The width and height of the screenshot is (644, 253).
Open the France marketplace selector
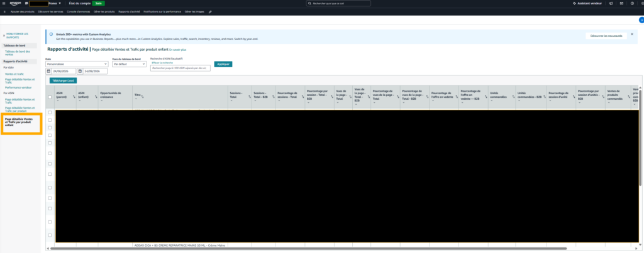55,3
